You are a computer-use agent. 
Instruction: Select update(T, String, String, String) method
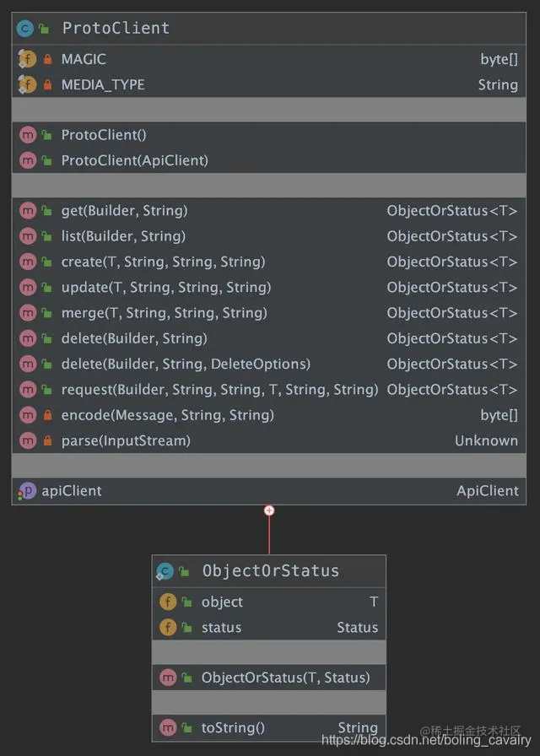coord(166,288)
